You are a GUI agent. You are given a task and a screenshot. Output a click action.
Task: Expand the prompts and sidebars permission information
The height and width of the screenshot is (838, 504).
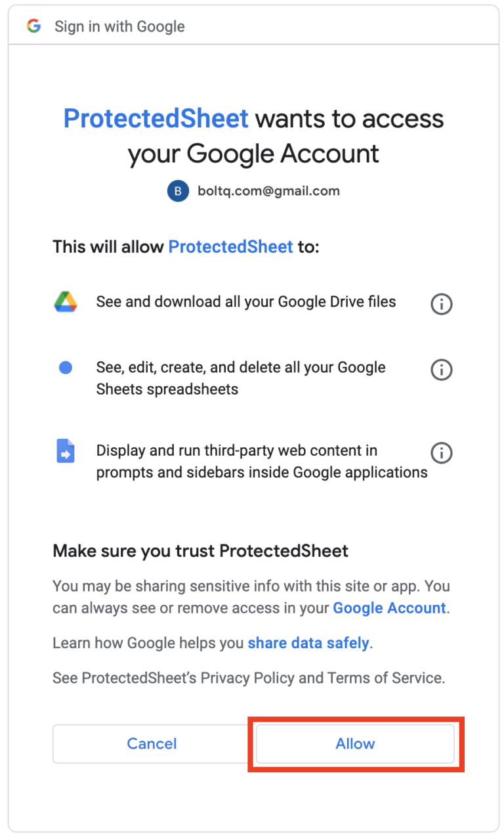coord(441,452)
